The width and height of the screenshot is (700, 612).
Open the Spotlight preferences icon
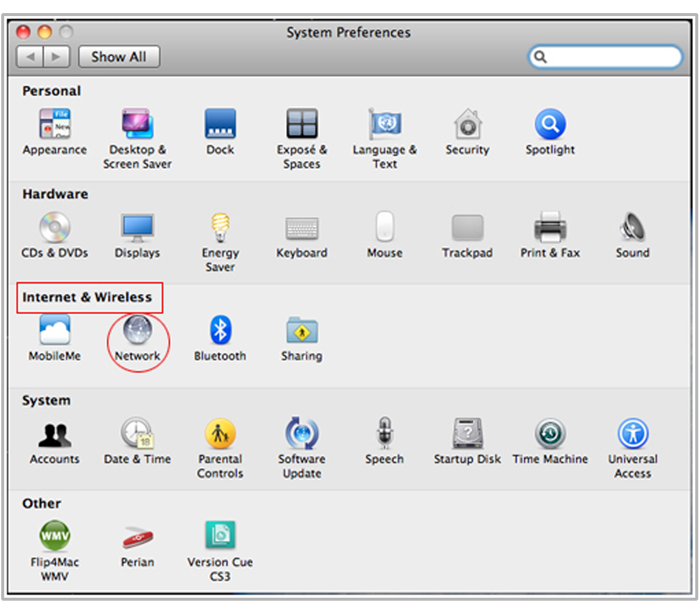click(x=550, y=125)
